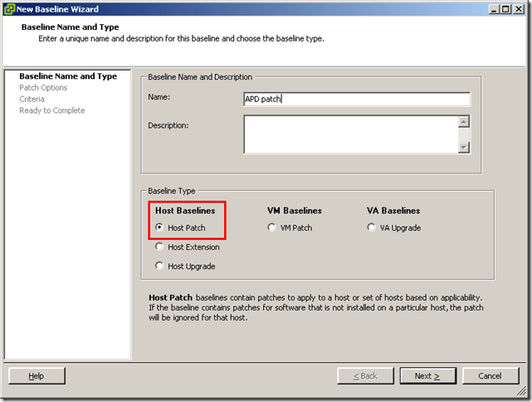Viewport: 532px width, 402px height.
Task: Maximize the New Baseline Wizard window
Action: pyautogui.click(x=506, y=9)
